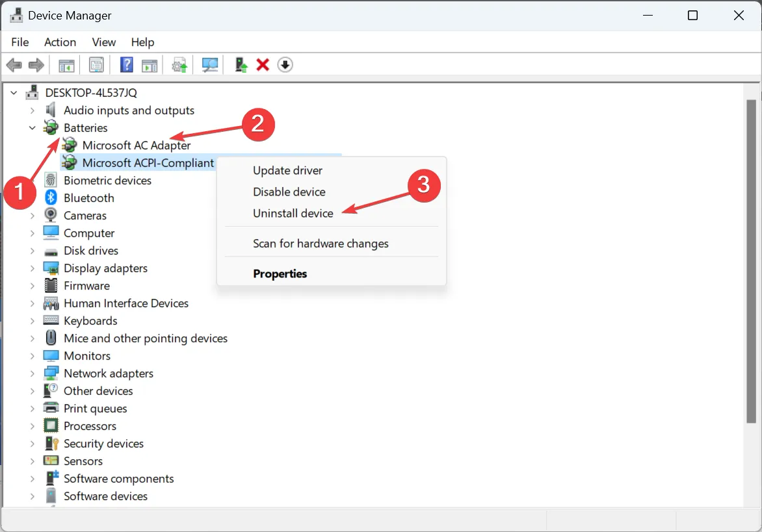This screenshot has width=762, height=532.
Task: Expand the Software components category
Action: pos(32,479)
